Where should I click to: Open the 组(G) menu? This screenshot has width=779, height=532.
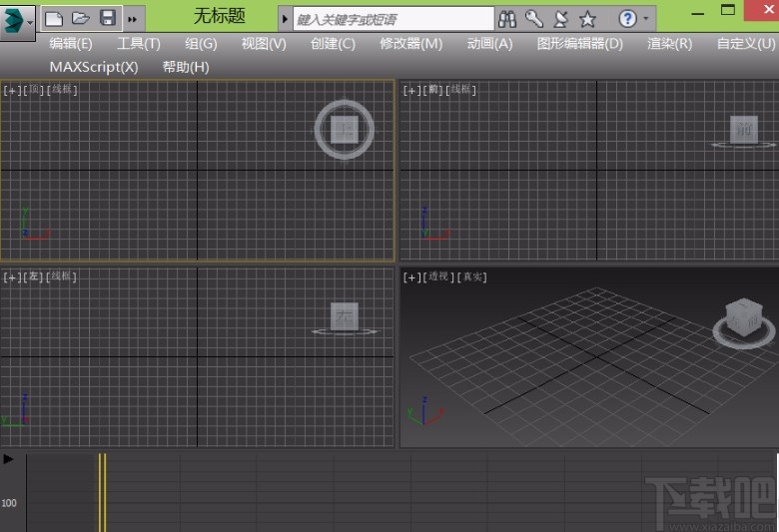[201, 44]
